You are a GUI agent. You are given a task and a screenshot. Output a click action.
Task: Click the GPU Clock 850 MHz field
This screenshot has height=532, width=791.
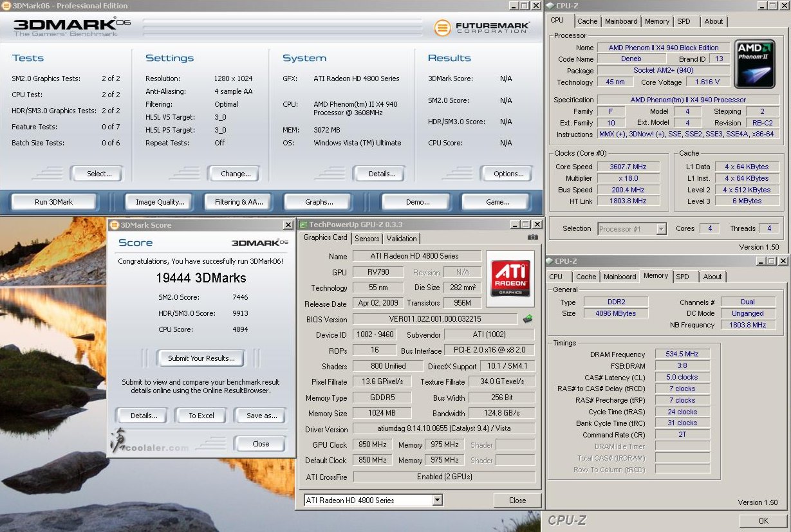point(372,445)
